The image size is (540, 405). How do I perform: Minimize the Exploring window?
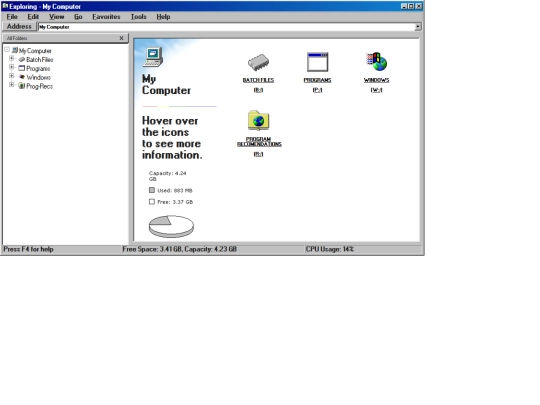click(x=404, y=6)
